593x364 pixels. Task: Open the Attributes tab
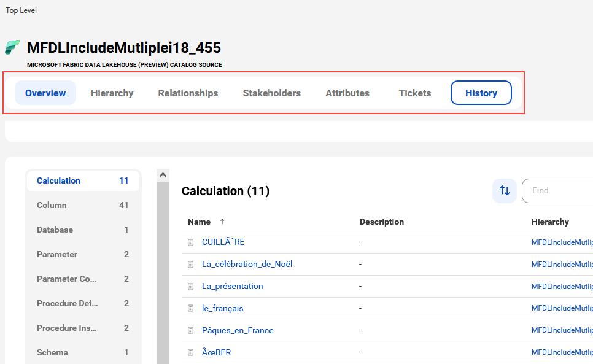pos(347,93)
